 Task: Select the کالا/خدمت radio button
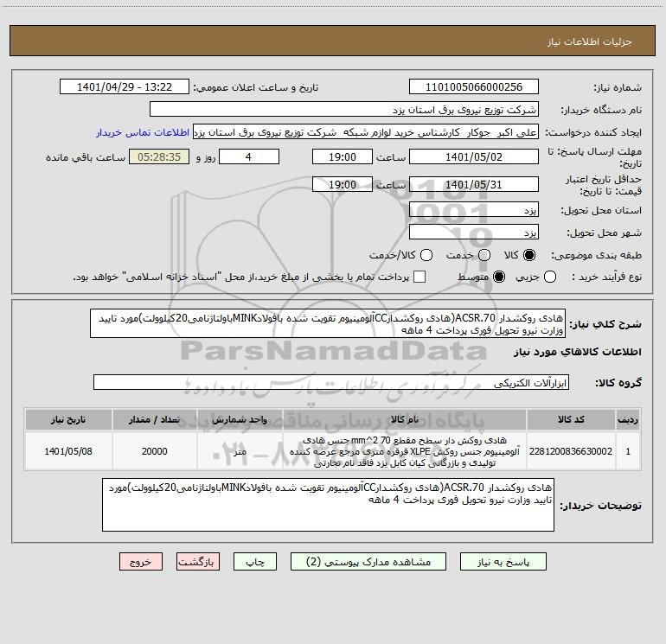pyautogui.click(x=426, y=255)
